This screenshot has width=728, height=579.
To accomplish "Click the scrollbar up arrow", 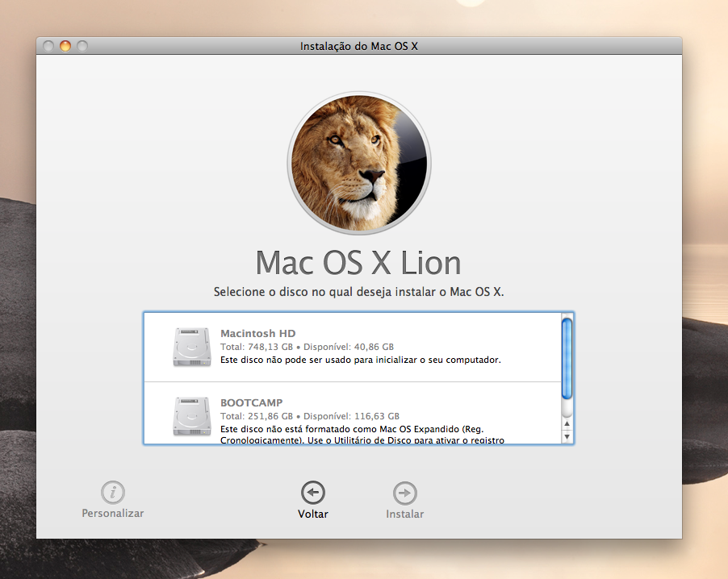I will pyautogui.click(x=567, y=424).
